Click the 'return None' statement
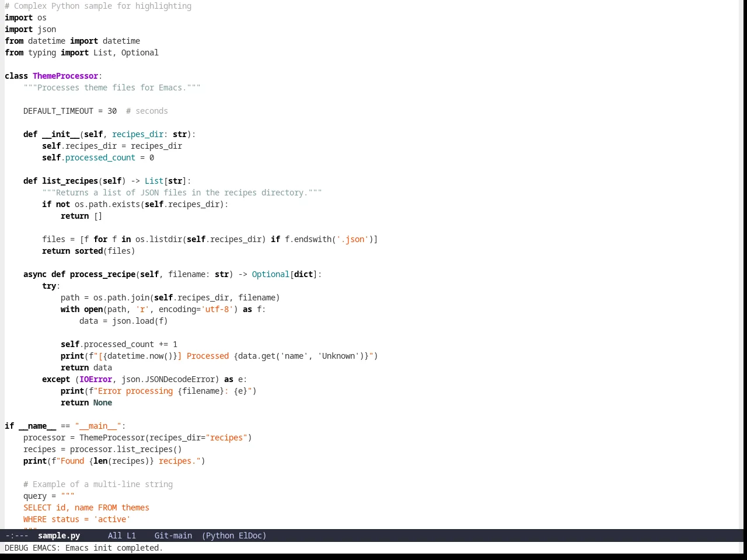747x560 pixels. tap(86, 402)
